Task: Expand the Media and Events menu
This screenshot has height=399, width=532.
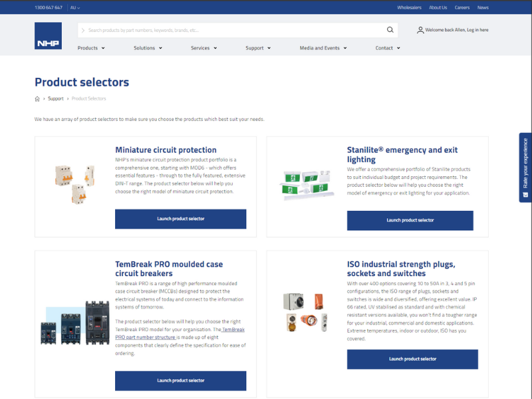Action: [x=323, y=48]
